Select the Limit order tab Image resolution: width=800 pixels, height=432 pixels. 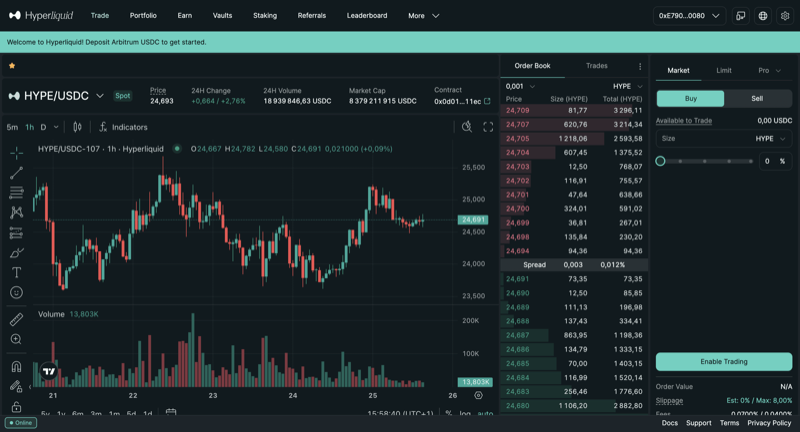pyautogui.click(x=723, y=70)
